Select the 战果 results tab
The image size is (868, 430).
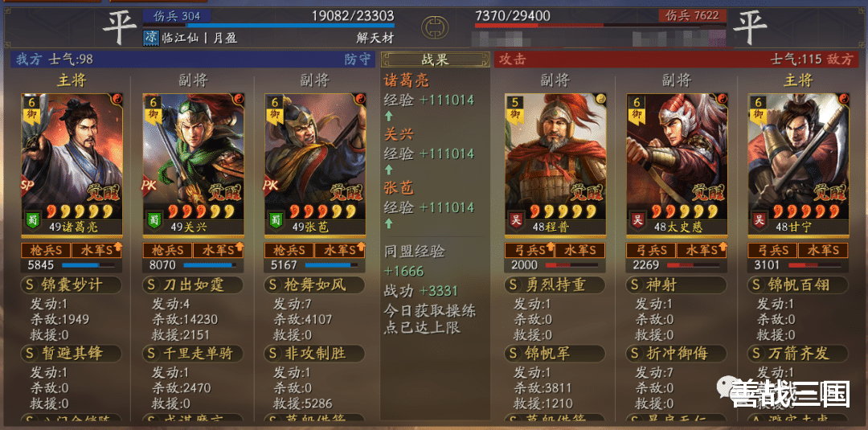(435, 59)
